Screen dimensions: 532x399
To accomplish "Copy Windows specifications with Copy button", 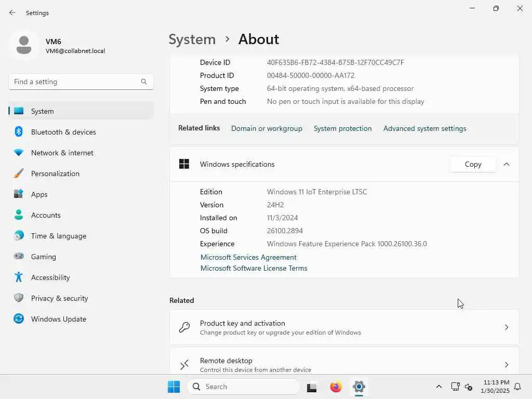I will 473,164.
